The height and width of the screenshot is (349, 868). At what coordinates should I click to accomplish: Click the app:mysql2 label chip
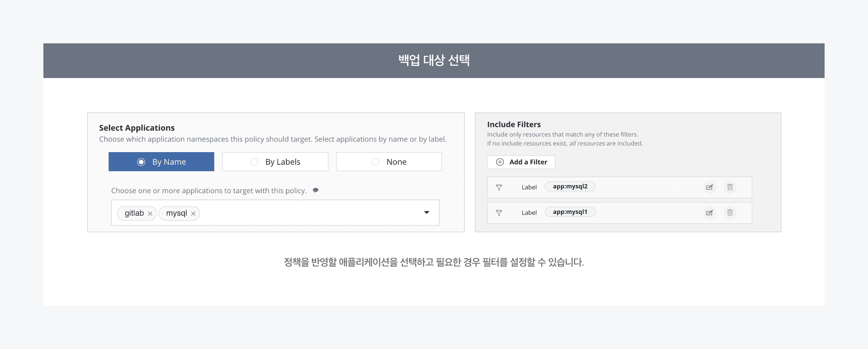point(570,186)
